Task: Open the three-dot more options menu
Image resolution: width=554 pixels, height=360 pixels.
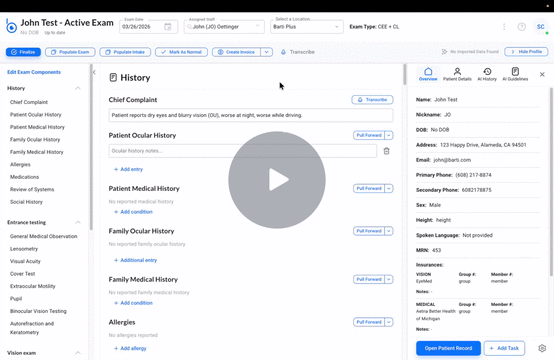Action: point(504,27)
